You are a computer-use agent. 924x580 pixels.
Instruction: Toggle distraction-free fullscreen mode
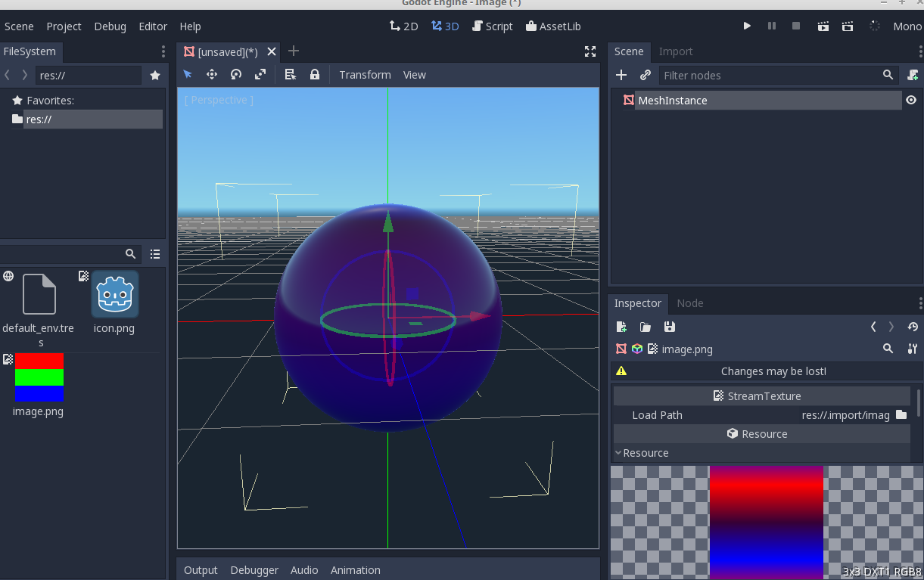(x=590, y=51)
